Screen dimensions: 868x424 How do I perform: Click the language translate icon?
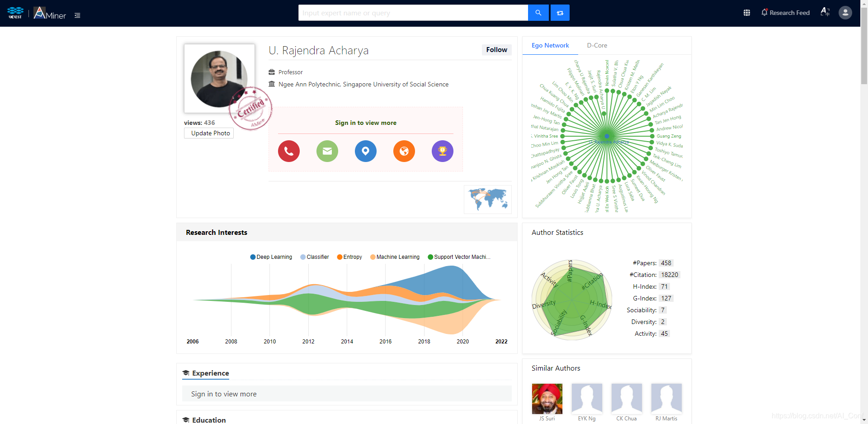[825, 12]
